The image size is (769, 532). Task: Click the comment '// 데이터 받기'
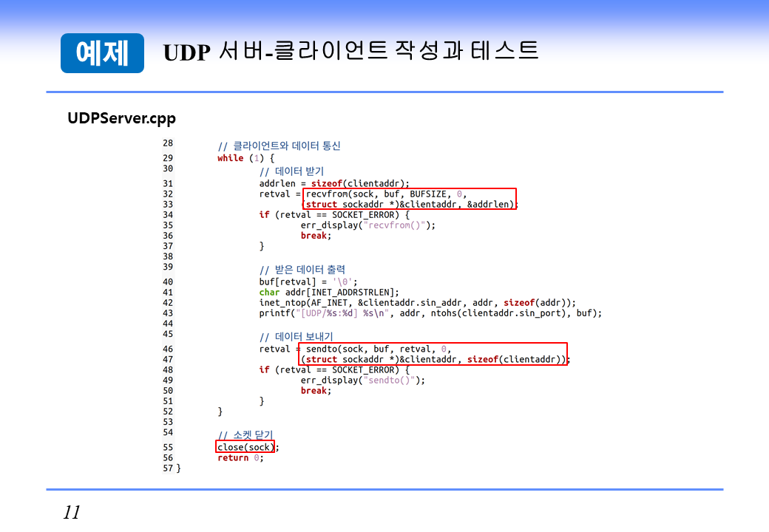click(292, 171)
